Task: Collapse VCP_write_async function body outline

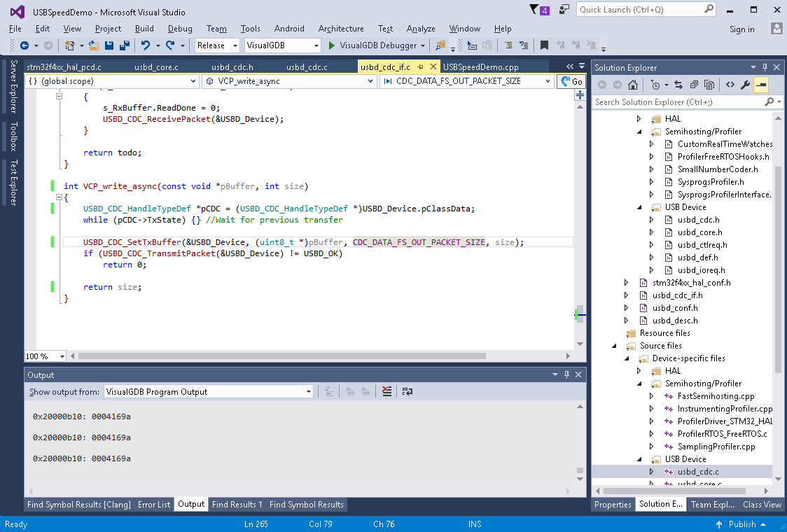Action: pos(59,197)
